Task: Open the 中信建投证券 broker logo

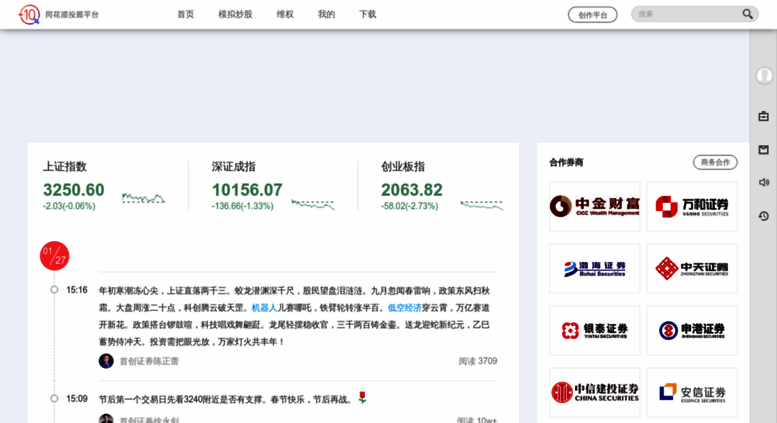Action: coord(595,392)
